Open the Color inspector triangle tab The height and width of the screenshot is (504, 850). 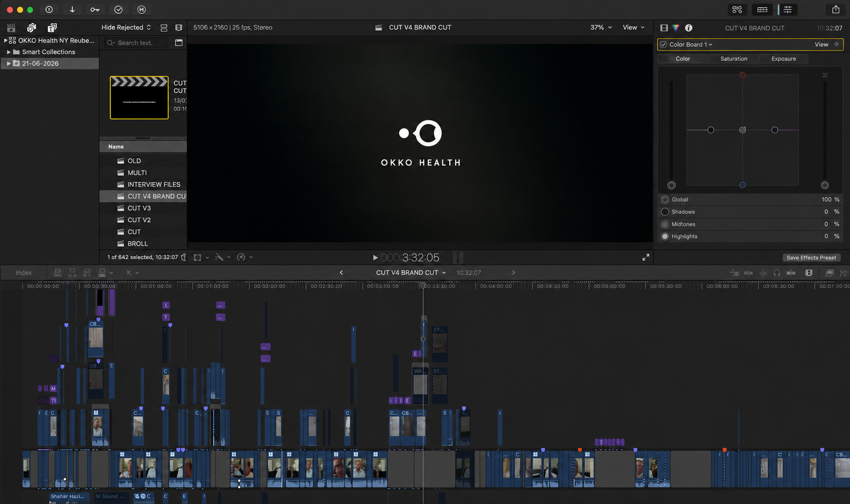(x=676, y=28)
